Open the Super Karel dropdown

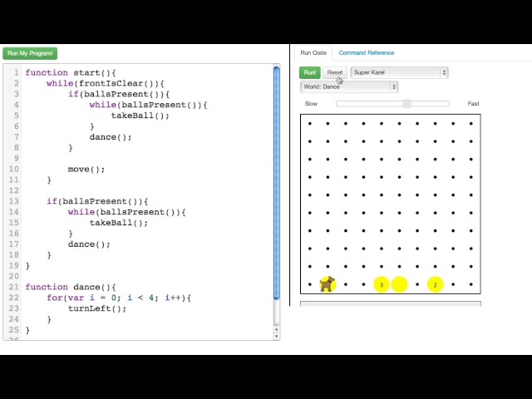(x=399, y=72)
